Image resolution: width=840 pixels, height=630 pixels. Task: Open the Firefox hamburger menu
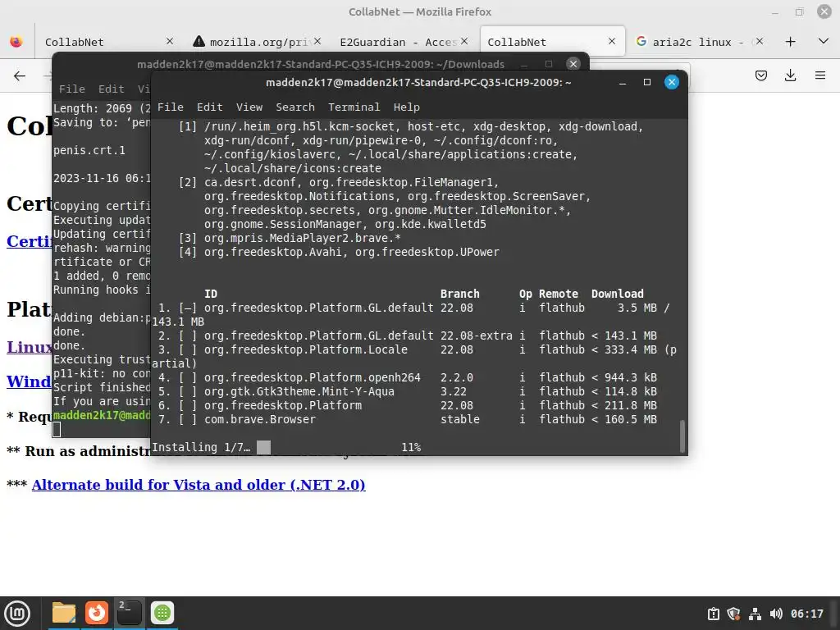[x=820, y=75]
